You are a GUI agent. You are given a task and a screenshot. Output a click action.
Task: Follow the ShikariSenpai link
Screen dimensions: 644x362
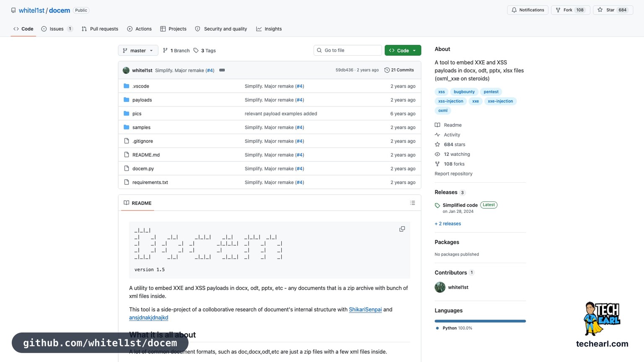(x=365, y=310)
